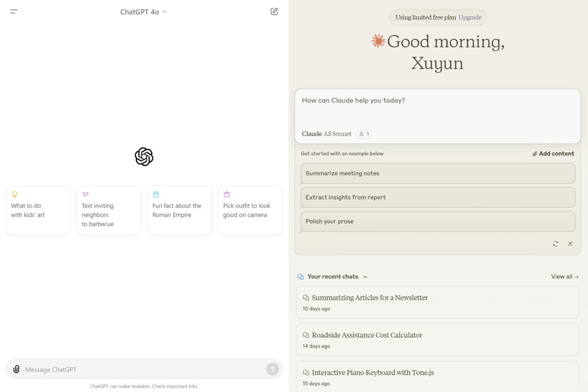Click the chat icon on Interactive Piano row
Image resolution: width=588 pixels, height=392 pixels.
click(x=306, y=372)
